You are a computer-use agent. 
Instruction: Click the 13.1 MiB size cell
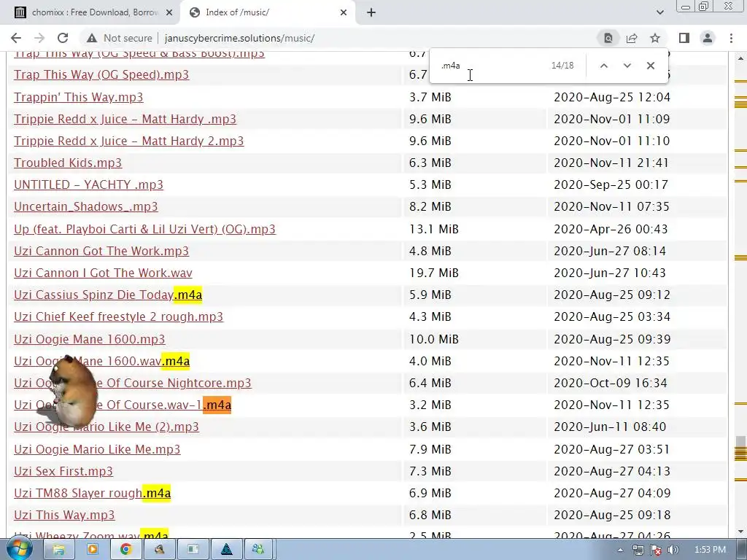(x=434, y=229)
